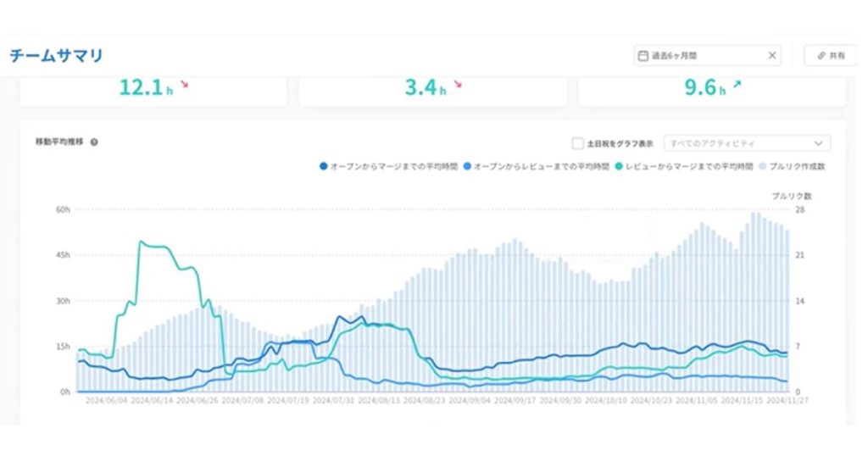Viewport: 868px width, 456px height.
Task: Toggle the レビューからマージまでの平均時間 legend series
Action: click(684, 166)
